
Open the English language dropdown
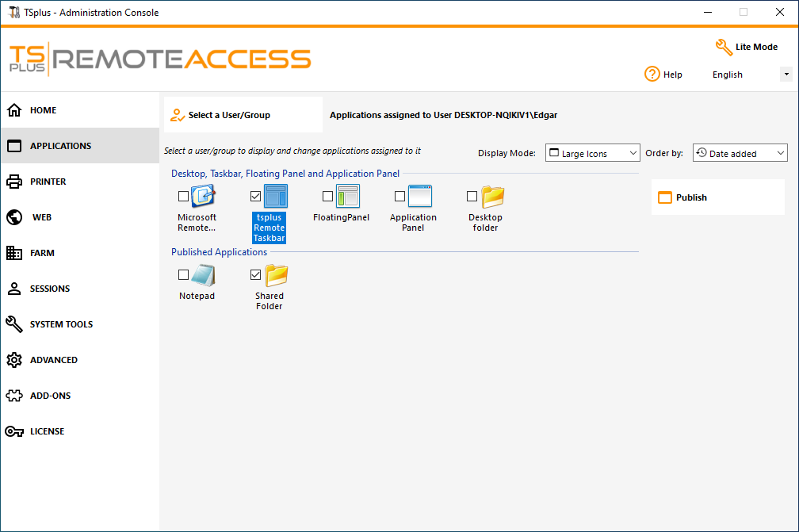tap(786, 74)
